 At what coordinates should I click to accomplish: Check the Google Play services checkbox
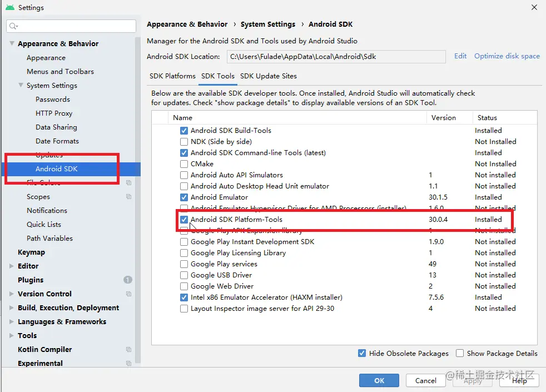pos(184,264)
